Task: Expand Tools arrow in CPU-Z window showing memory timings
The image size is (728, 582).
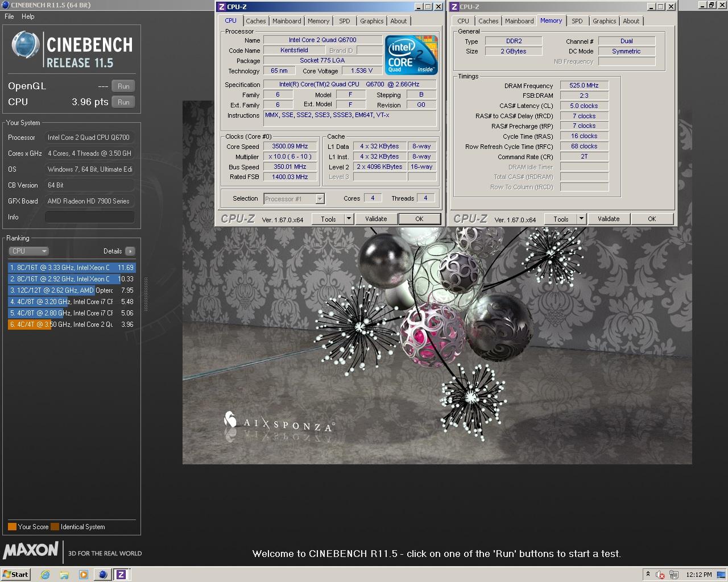Action: click(x=582, y=219)
